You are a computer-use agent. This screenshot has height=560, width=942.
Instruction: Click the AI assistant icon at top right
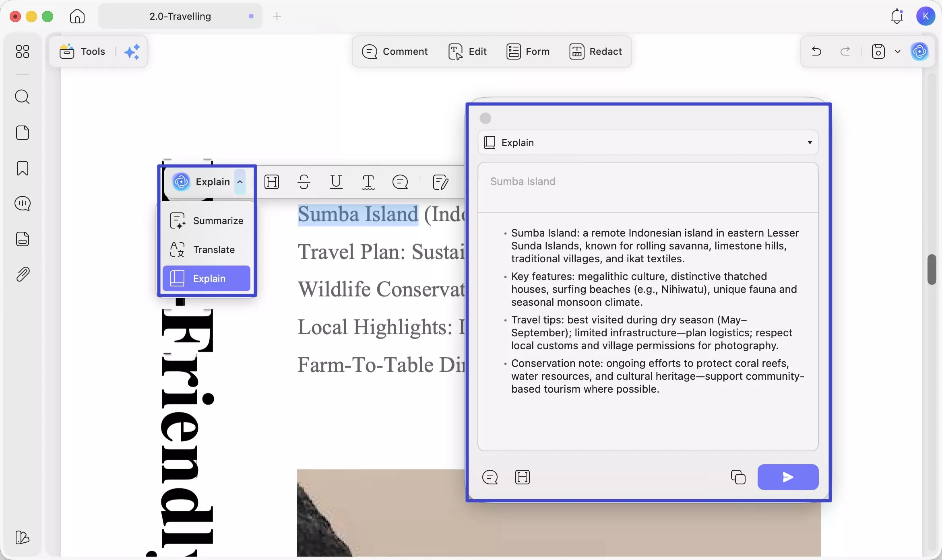(919, 51)
